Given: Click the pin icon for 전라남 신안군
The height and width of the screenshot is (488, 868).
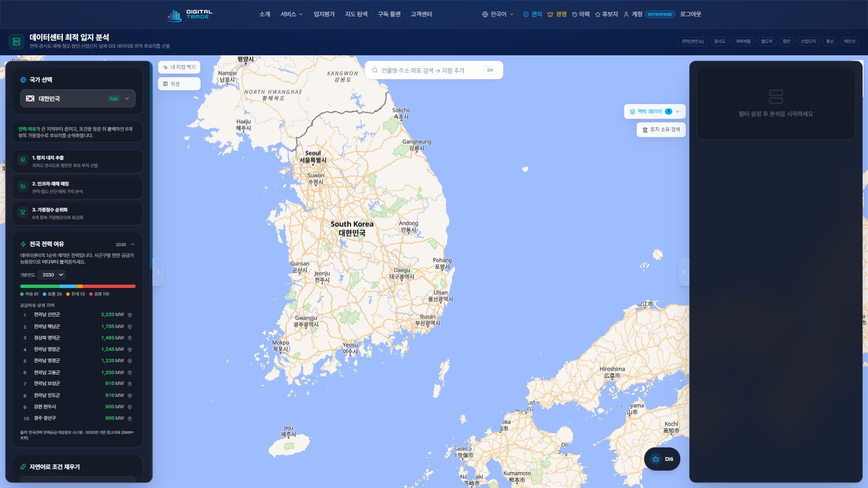Looking at the screenshot, I should (x=130, y=315).
